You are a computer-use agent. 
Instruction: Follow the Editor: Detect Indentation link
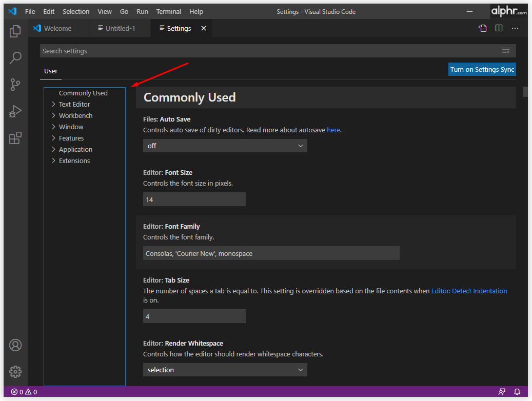coord(469,291)
